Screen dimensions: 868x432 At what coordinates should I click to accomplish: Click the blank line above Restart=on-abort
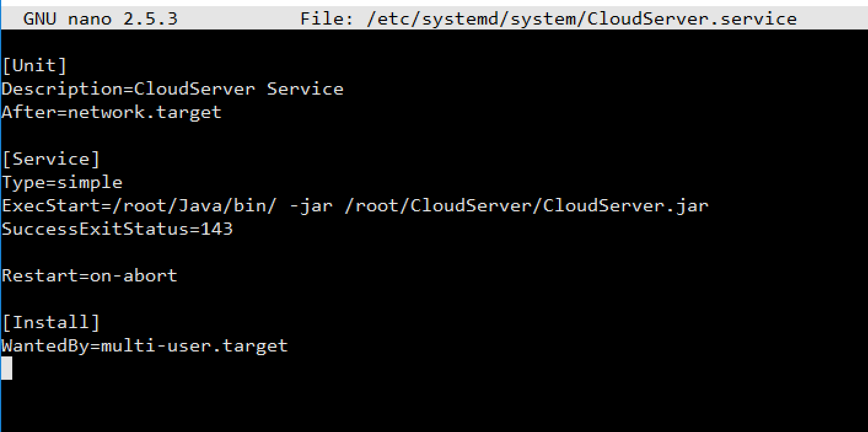[x=123, y=253]
